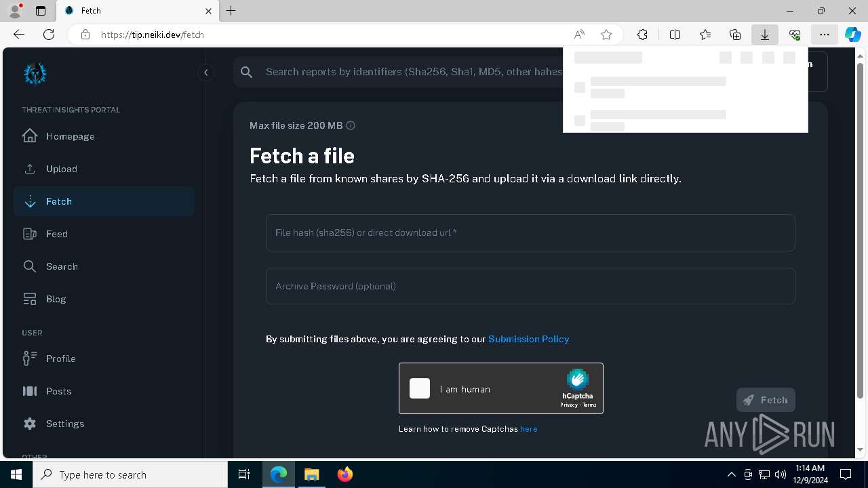Image resolution: width=868 pixels, height=488 pixels.
Task: Click the taskbar search box
Action: (x=130, y=474)
